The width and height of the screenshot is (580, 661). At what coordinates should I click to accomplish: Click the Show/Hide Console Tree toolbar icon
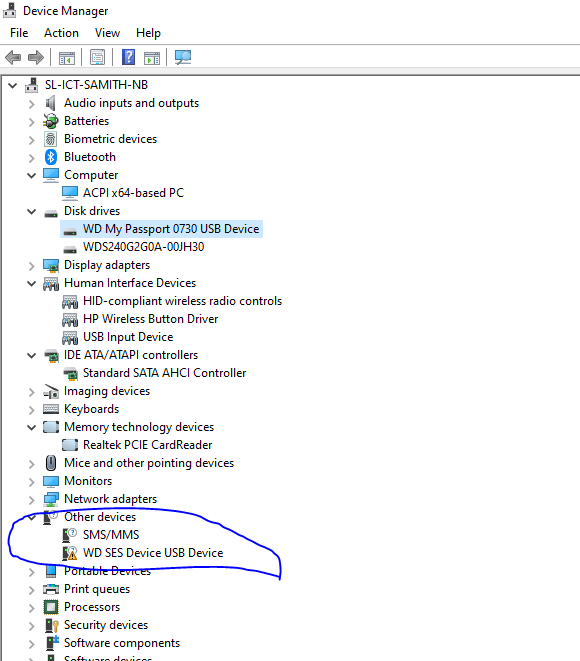point(67,57)
